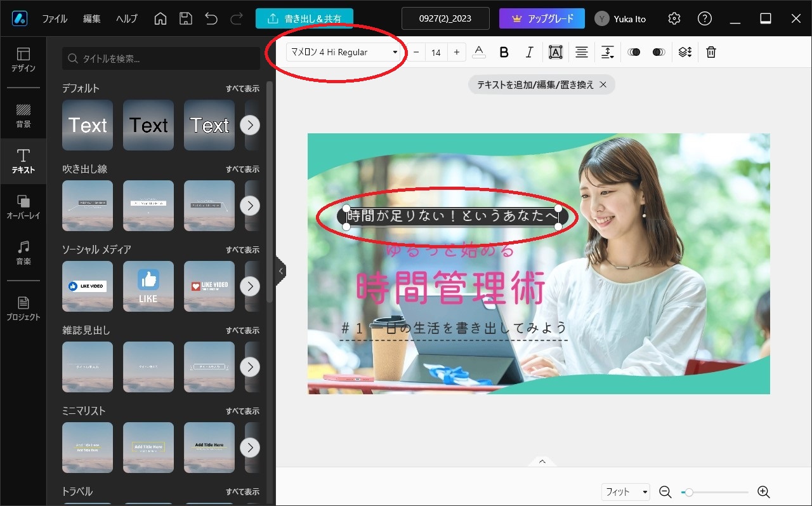Select the 時間管理術 text on the canvas
812x506 pixels.
(x=451, y=289)
